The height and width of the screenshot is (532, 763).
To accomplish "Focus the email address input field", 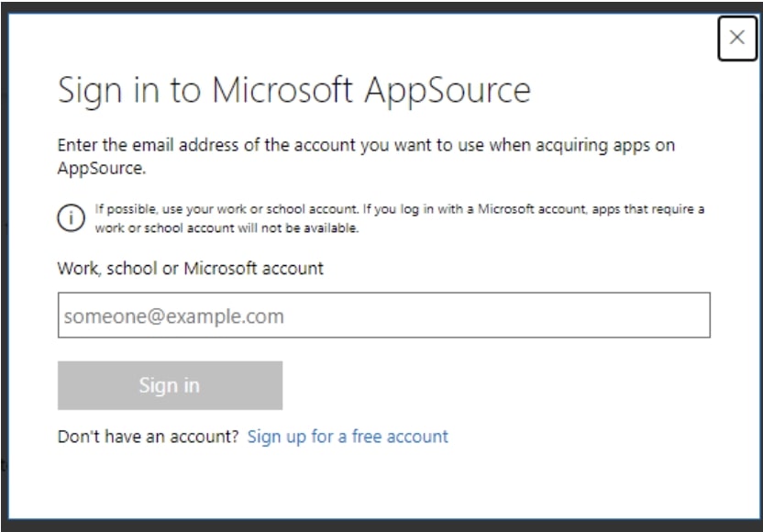I will [383, 316].
